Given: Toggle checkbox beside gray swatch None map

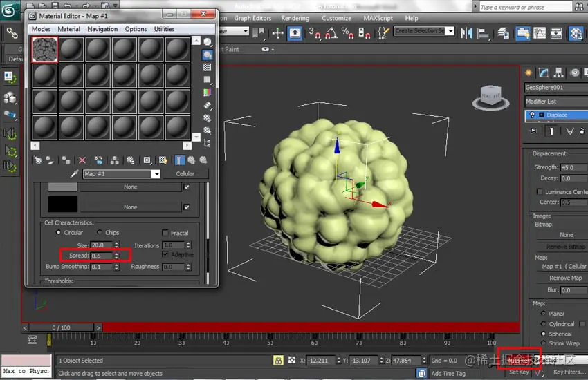Looking at the screenshot, I should tap(187, 187).
